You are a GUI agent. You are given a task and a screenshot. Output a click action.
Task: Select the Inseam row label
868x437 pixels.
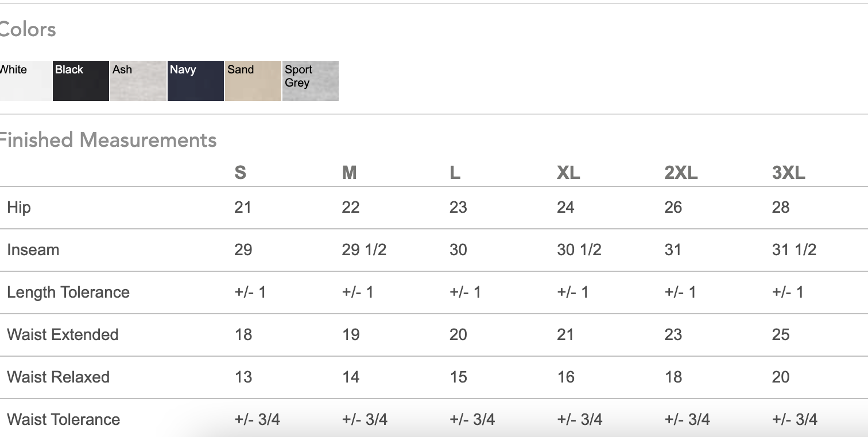point(33,250)
